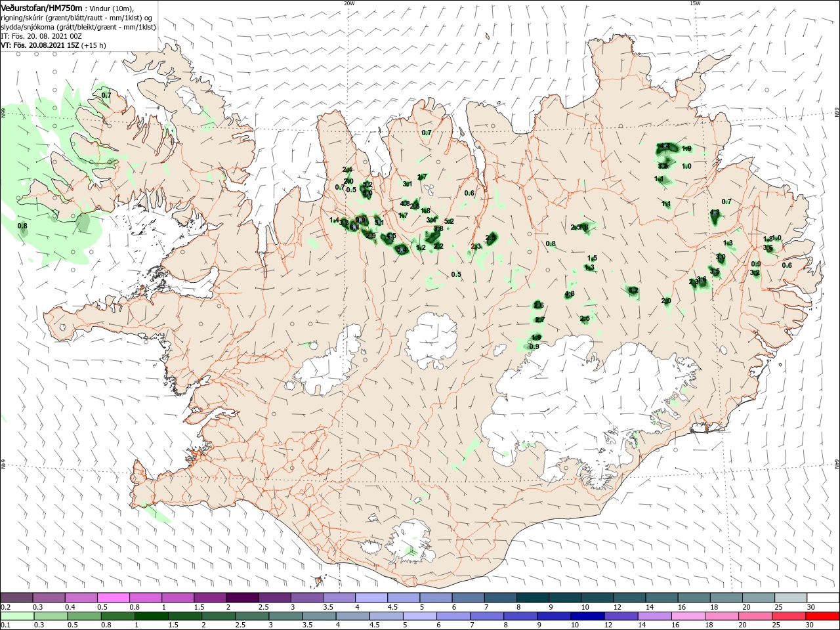840x630 pixels.
Task: Click the '1.4' precipitation value on the map
Action: [x=335, y=220]
